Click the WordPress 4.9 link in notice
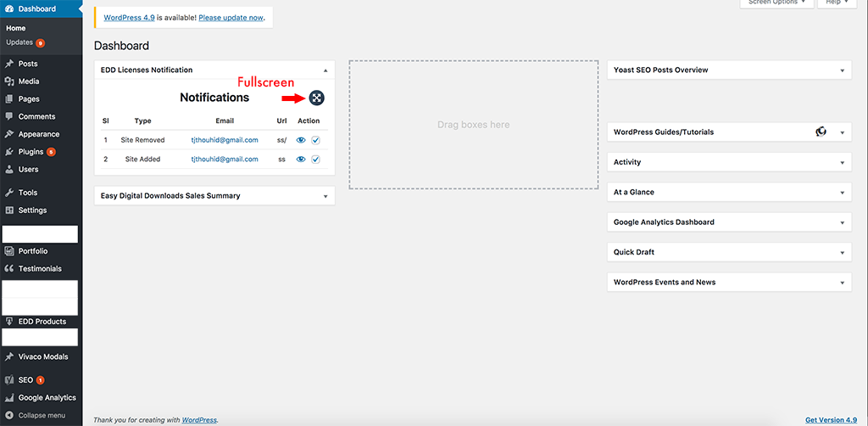 (x=129, y=18)
